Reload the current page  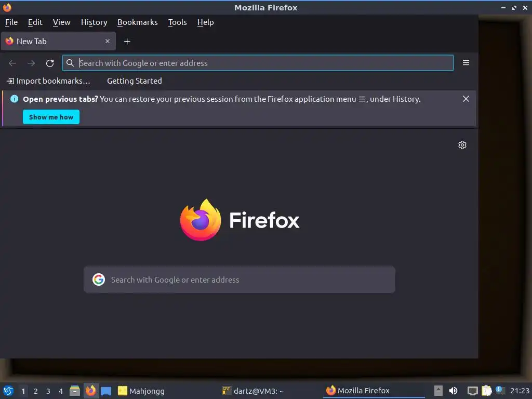50,63
